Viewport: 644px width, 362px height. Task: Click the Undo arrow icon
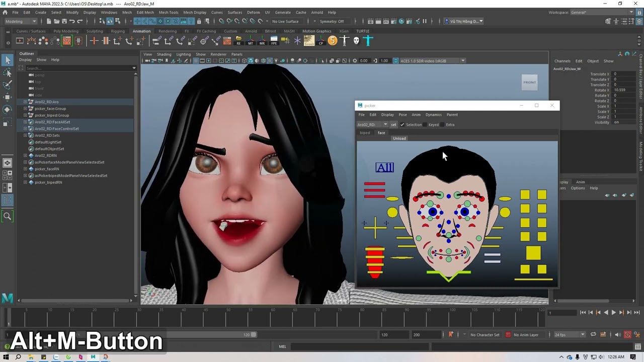[71, 21]
